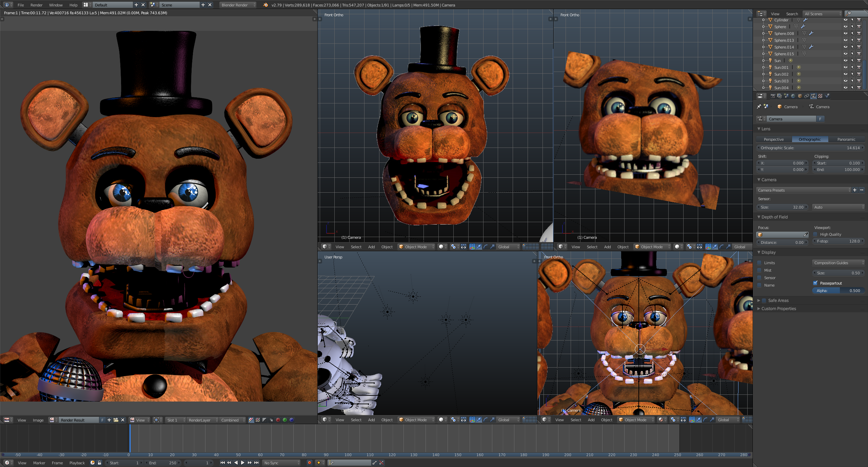
Task: Open the Blender Render engine dropdown
Action: [238, 5]
